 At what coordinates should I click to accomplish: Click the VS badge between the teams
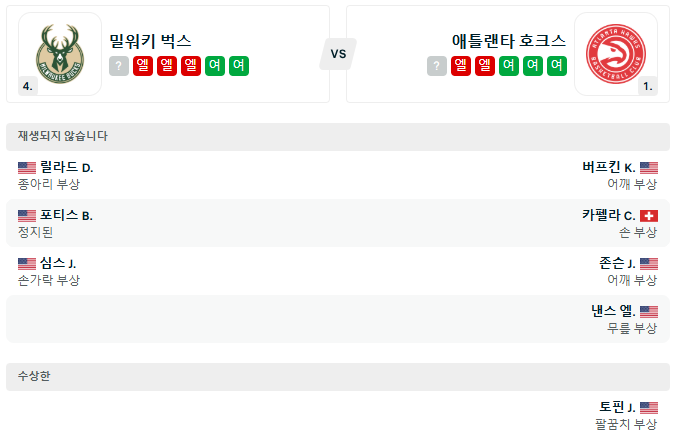338,54
